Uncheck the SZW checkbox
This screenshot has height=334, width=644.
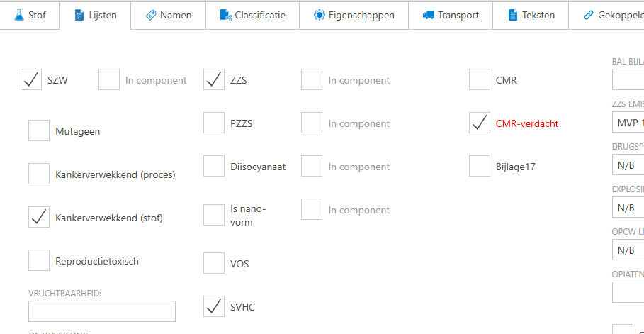pyautogui.click(x=31, y=80)
